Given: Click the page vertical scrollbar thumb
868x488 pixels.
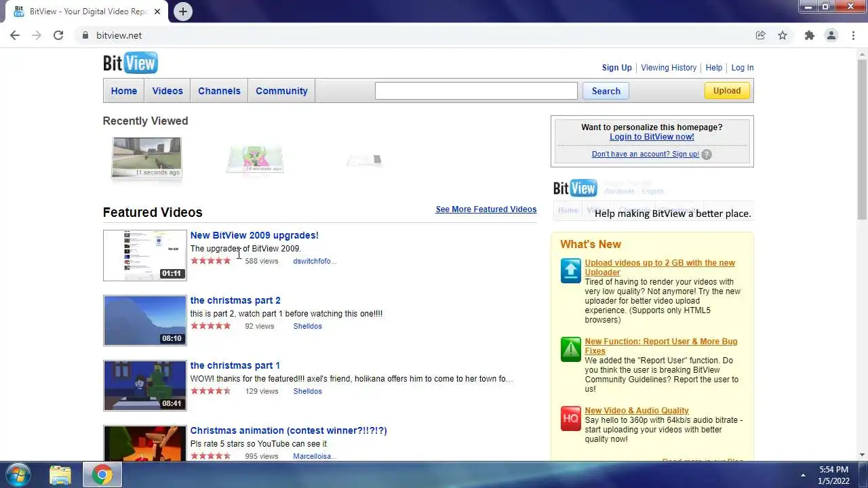Looking at the screenshot, I should (862, 139).
